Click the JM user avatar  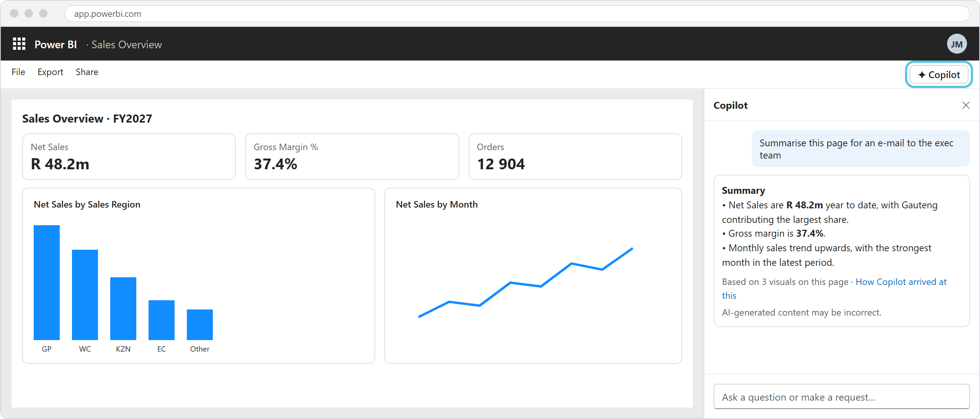point(957,44)
